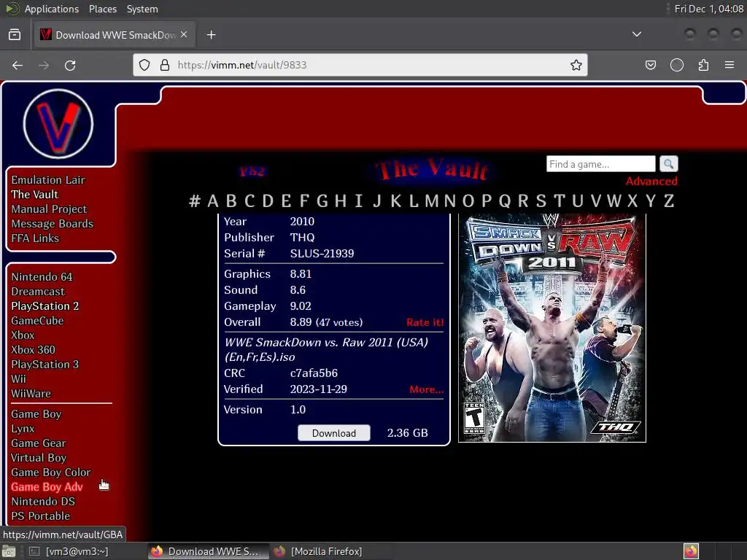Click the search magnifier button
The image size is (747, 560).
point(669,164)
